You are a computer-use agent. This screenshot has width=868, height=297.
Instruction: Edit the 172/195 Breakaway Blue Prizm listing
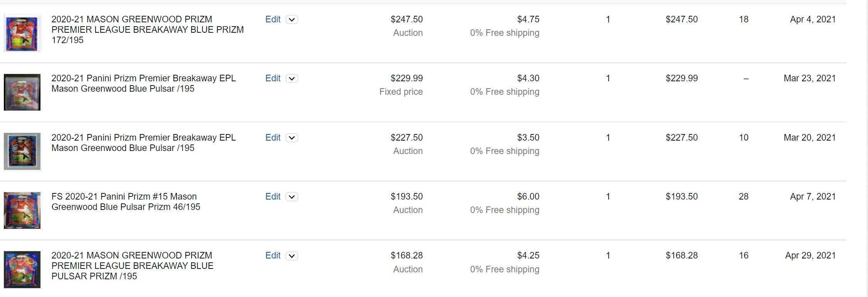coord(273,19)
